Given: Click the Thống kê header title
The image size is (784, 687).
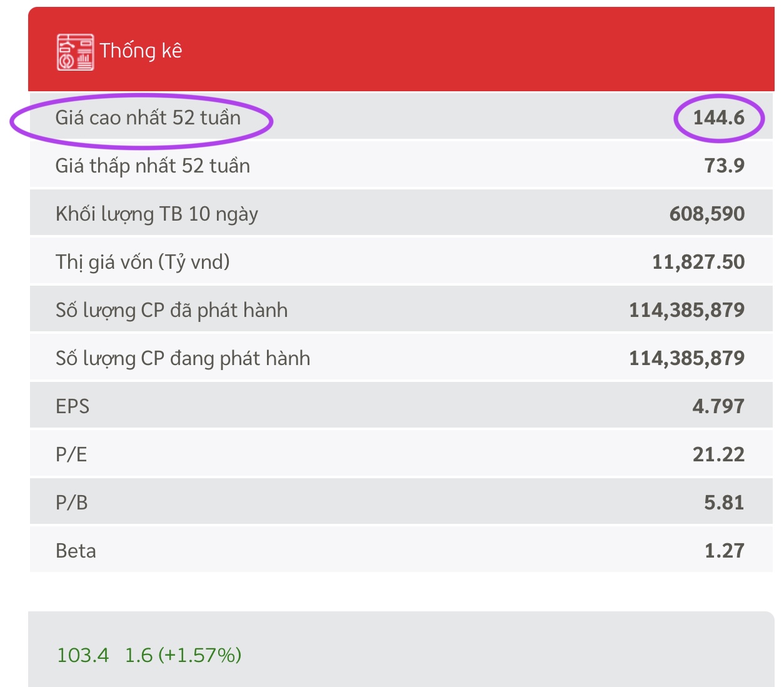Looking at the screenshot, I should [141, 51].
